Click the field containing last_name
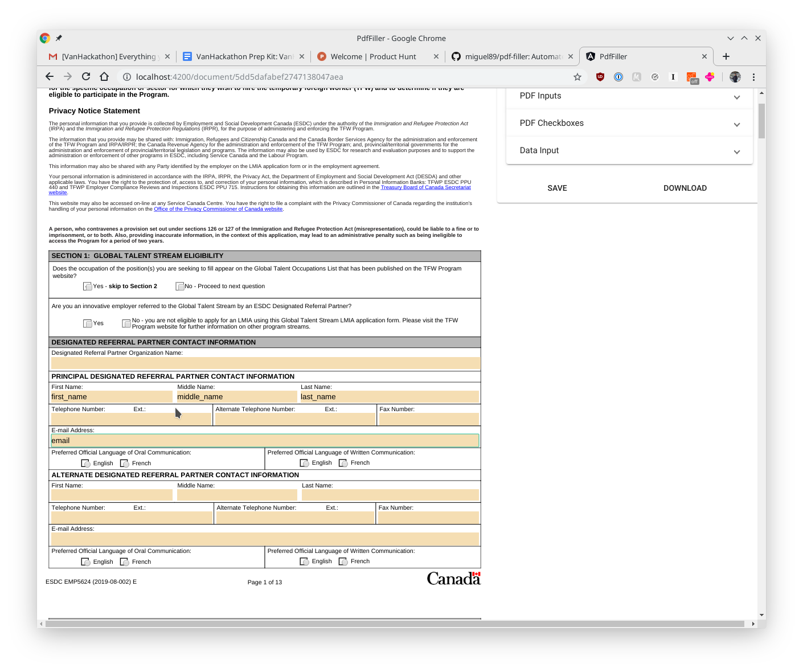The height and width of the screenshot is (672, 803). pos(390,397)
